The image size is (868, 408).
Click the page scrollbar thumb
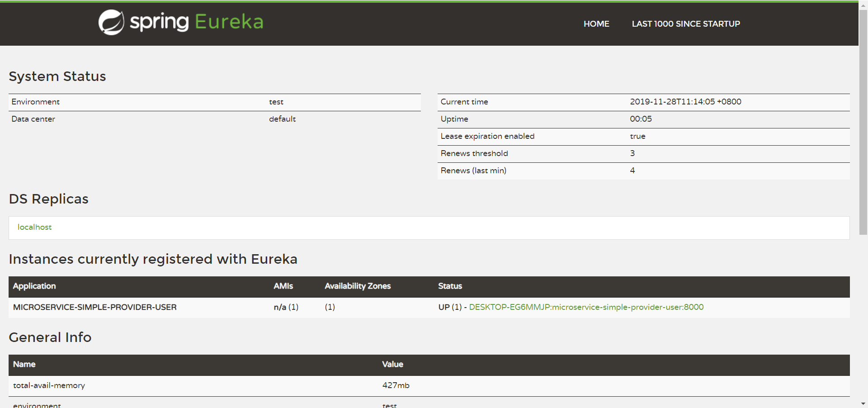point(863,121)
